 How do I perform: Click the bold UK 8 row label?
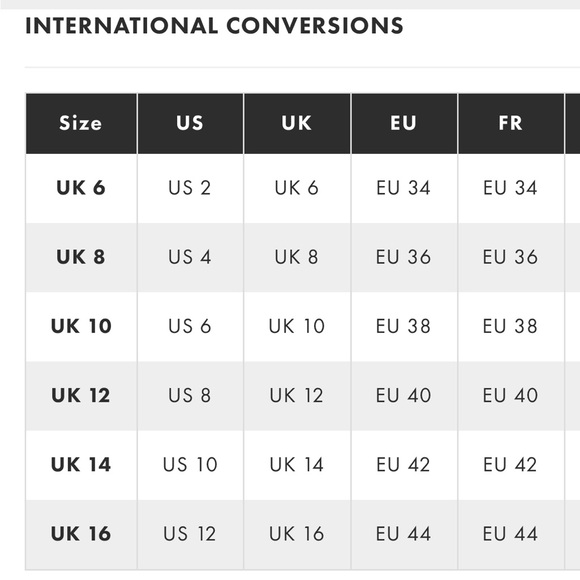pyautogui.click(x=81, y=257)
